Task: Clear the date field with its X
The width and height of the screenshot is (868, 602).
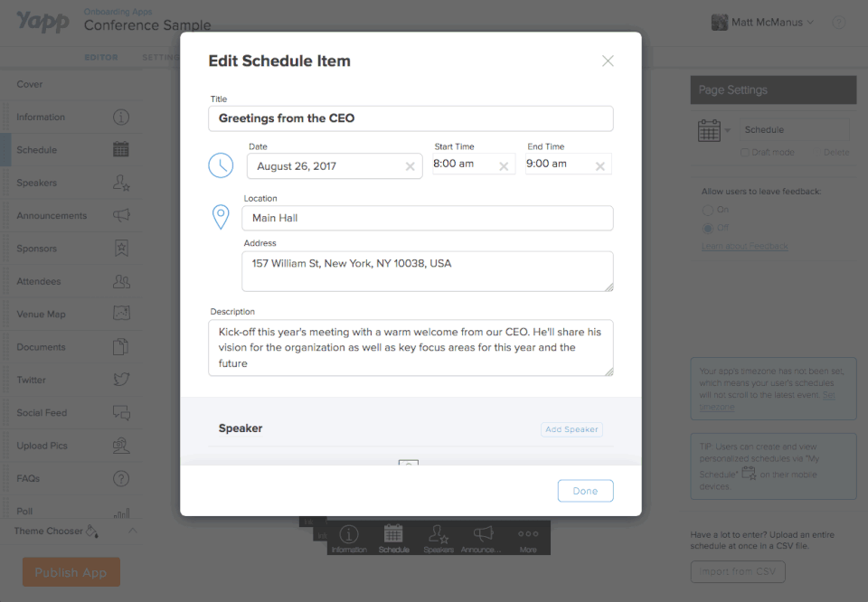Action: [x=410, y=166]
